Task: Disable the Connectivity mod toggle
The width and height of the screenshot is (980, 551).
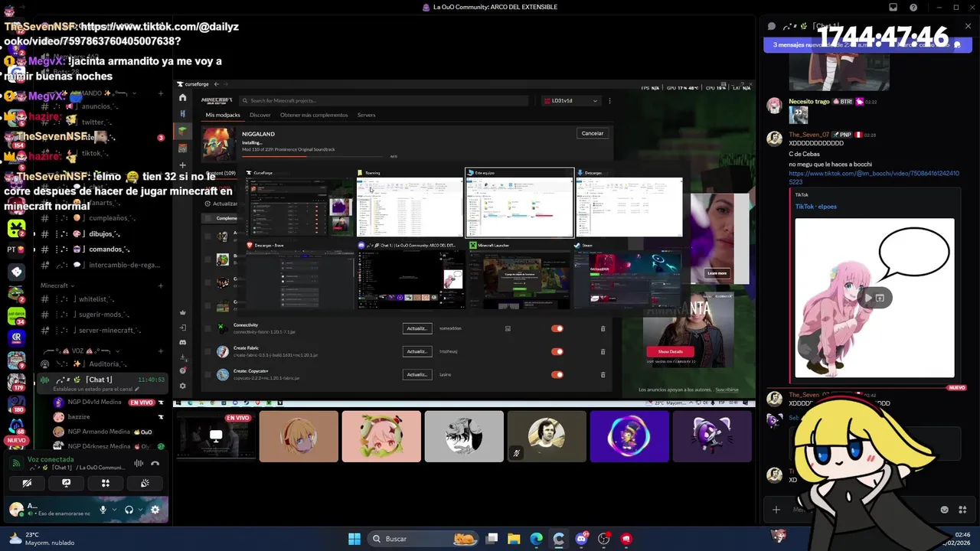Action: [x=557, y=328]
